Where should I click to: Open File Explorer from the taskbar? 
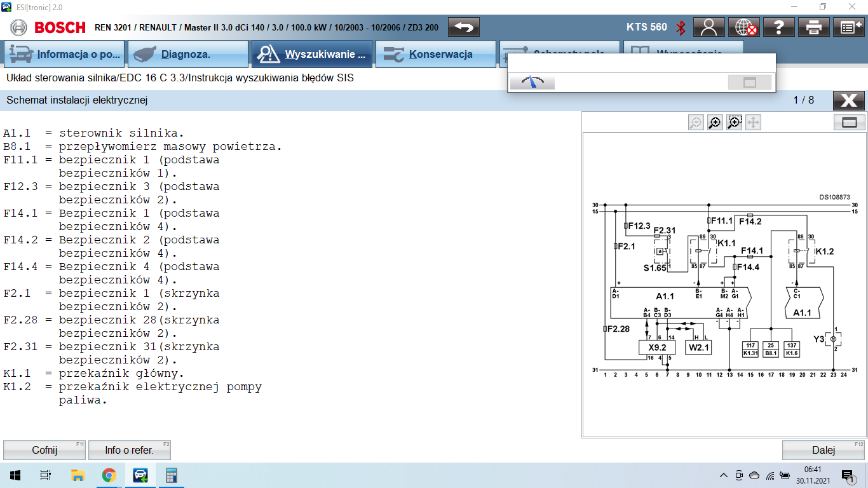tap(78, 475)
